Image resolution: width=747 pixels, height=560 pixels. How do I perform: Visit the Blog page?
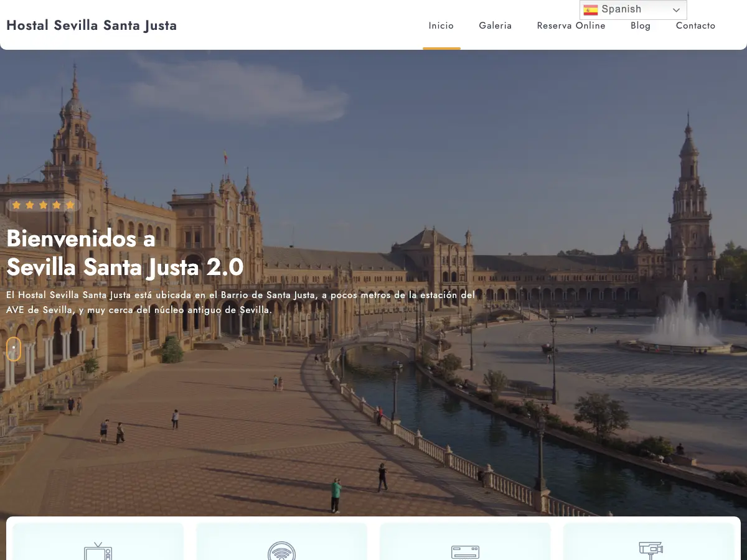(641, 26)
